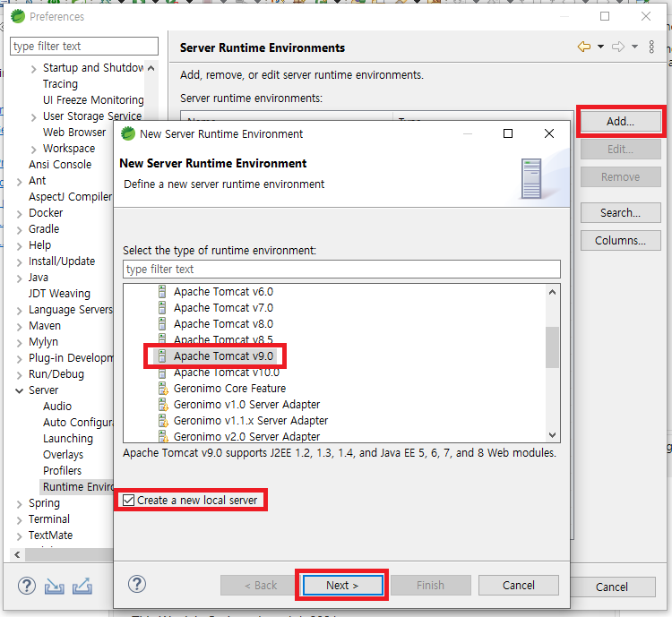672x617 pixels.
Task: Toggle the Create a new local server checkbox
Action: [128, 500]
